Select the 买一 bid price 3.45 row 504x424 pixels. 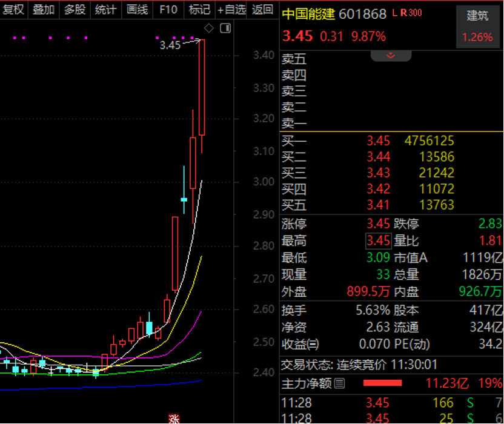coord(378,141)
